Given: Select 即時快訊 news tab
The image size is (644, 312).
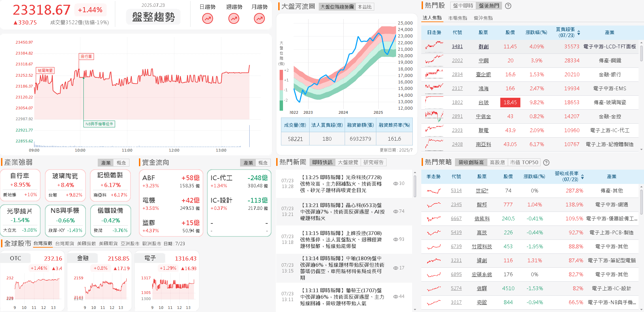Looking at the screenshot, I should click(x=323, y=162).
